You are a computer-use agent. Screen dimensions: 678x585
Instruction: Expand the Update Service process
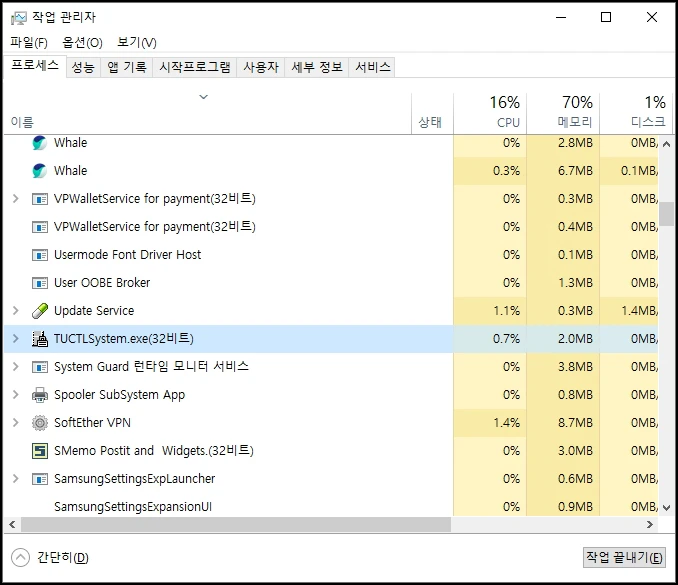pos(16,311)
